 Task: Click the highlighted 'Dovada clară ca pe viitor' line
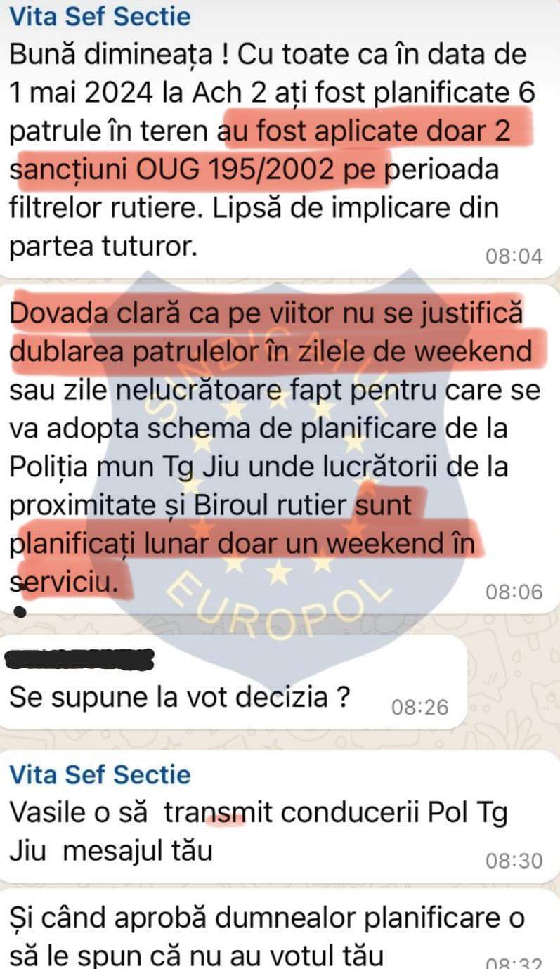click(267, 312)
